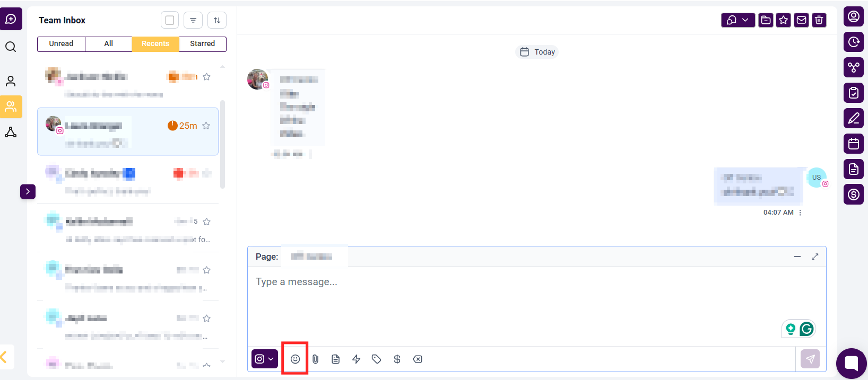The height and width of the screenshot is (380, 868).
Task: Star the conversation marked 25m
Action: (x=206, y=126)
